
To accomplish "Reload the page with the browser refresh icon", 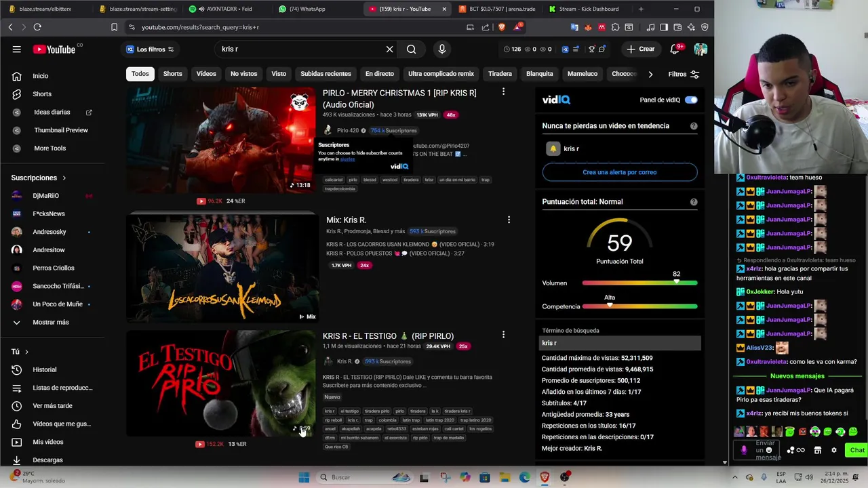I will [x=37, y=27].
